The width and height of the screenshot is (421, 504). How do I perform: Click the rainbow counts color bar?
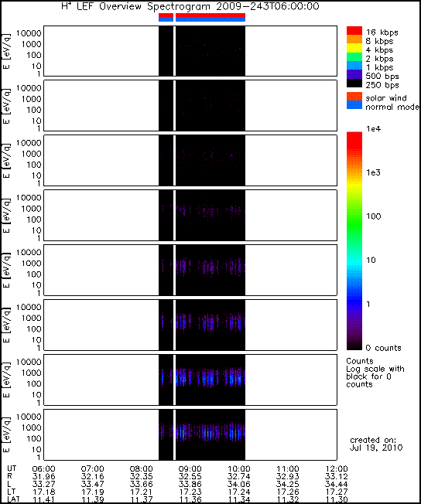[x=354, y=240]
